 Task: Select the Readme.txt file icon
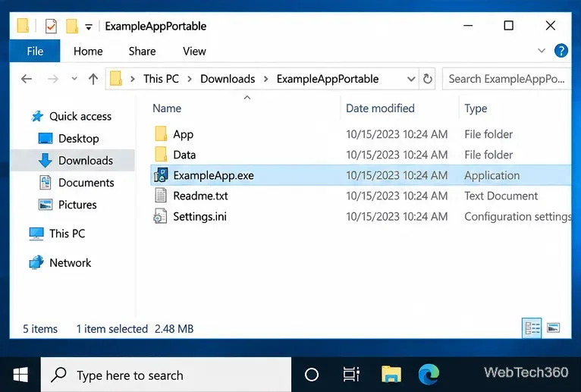pos(161,196)
